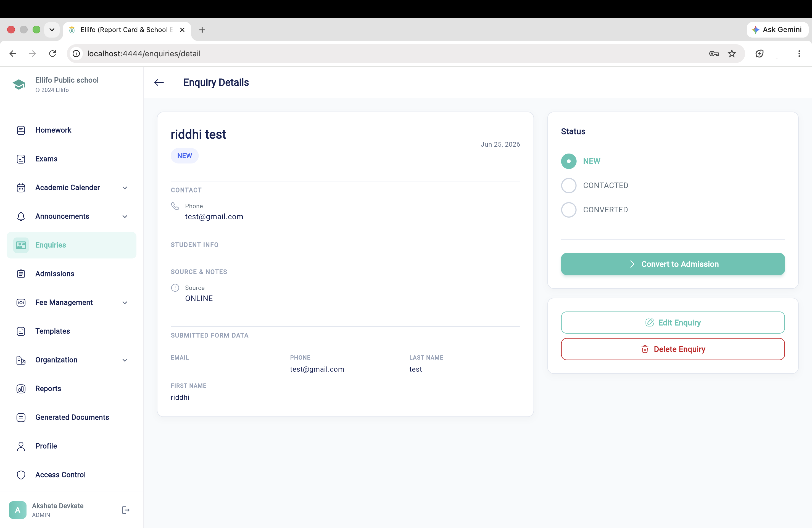Open Exams in the sidebar
Image resolution: width=812 pixels, height=528 pixels.
71,159
